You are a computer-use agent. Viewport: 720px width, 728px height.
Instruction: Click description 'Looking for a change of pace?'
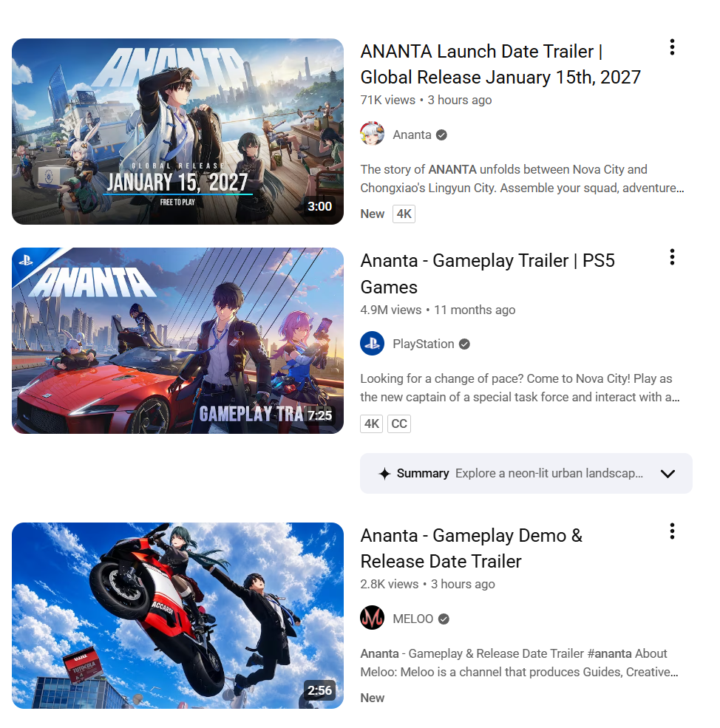(520, 388)
